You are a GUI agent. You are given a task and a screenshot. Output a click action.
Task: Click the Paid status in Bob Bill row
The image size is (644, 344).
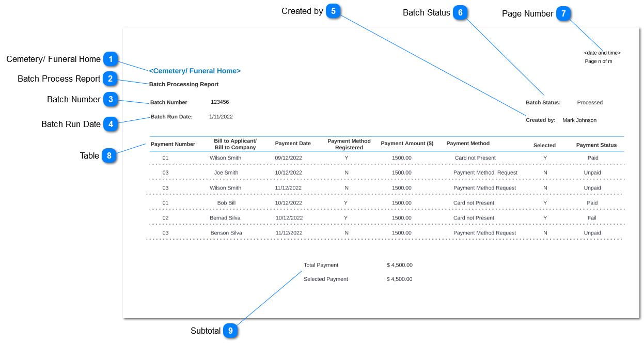click(x=592, y=203)
